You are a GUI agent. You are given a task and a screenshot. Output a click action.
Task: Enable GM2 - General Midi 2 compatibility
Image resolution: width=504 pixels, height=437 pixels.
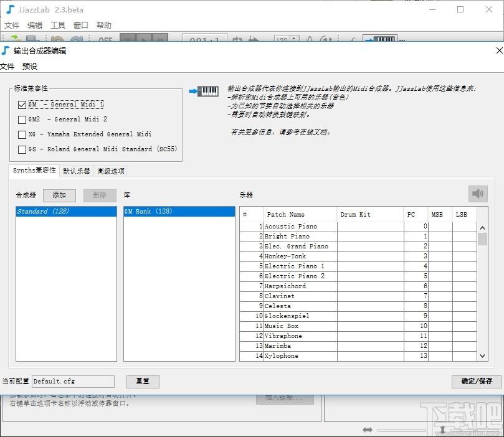pos(22,120)
